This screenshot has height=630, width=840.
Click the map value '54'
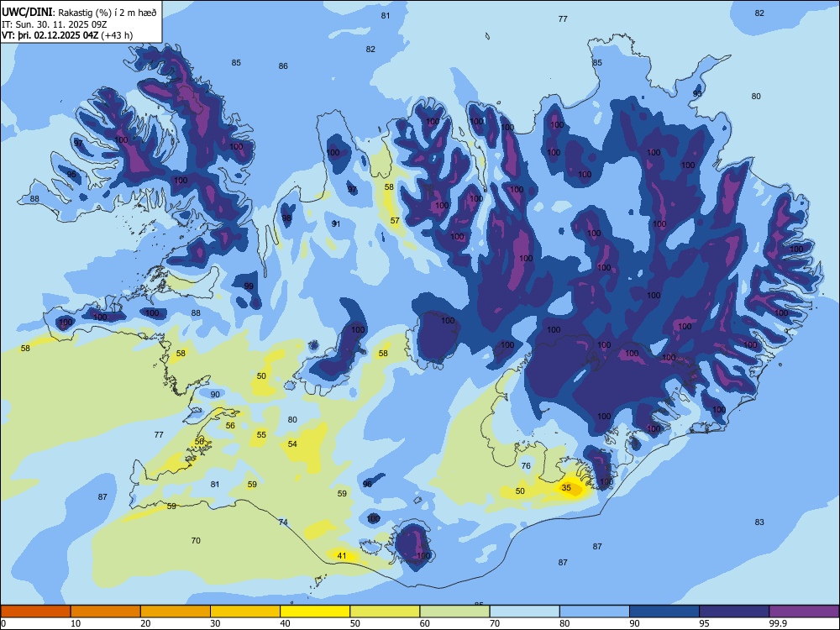[x=292, y=444]
